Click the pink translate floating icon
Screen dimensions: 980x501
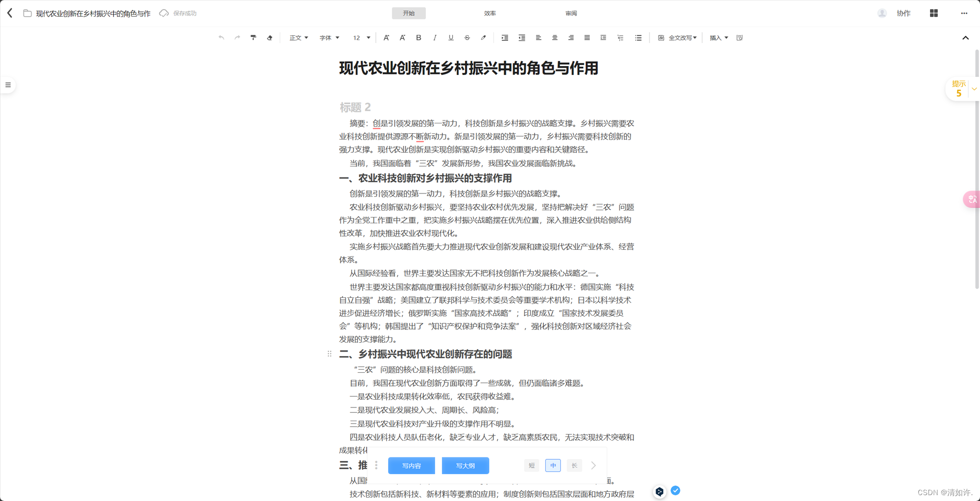click(972, 199)
